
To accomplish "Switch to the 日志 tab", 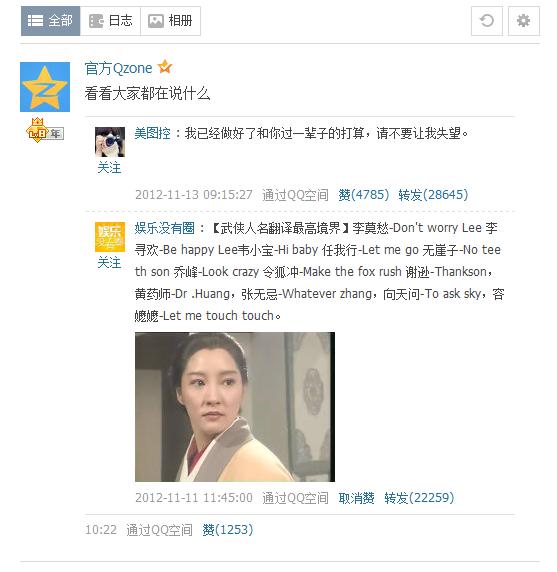I will click(x=110, y=21).
